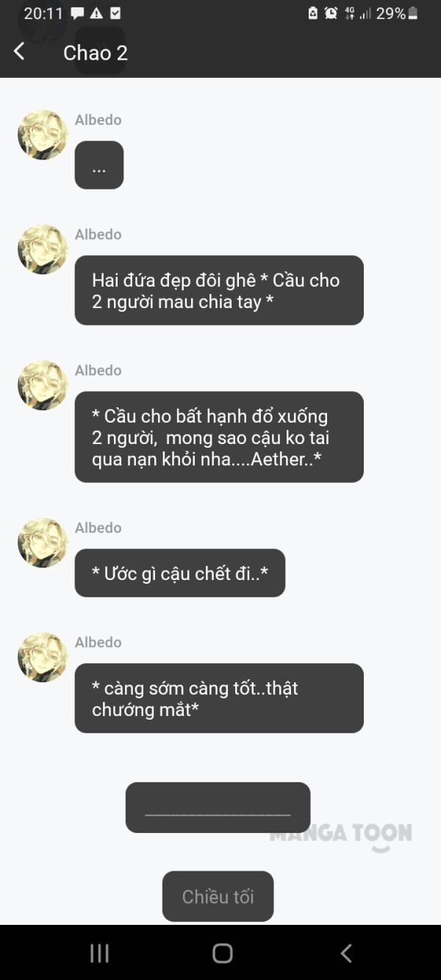
Task: Tap the "Cầu cho bất hạnh đổ xuống" message
Action: [x=219, y=437]
